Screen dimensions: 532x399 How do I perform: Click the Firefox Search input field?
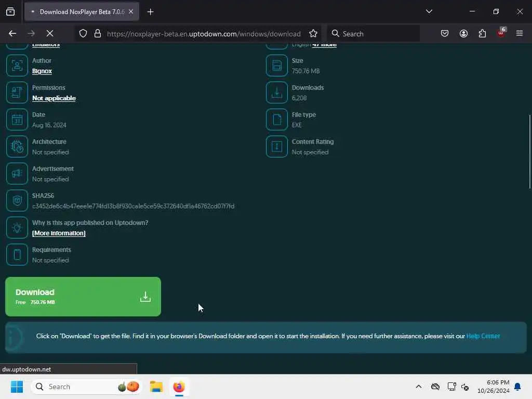click(373, 33)
